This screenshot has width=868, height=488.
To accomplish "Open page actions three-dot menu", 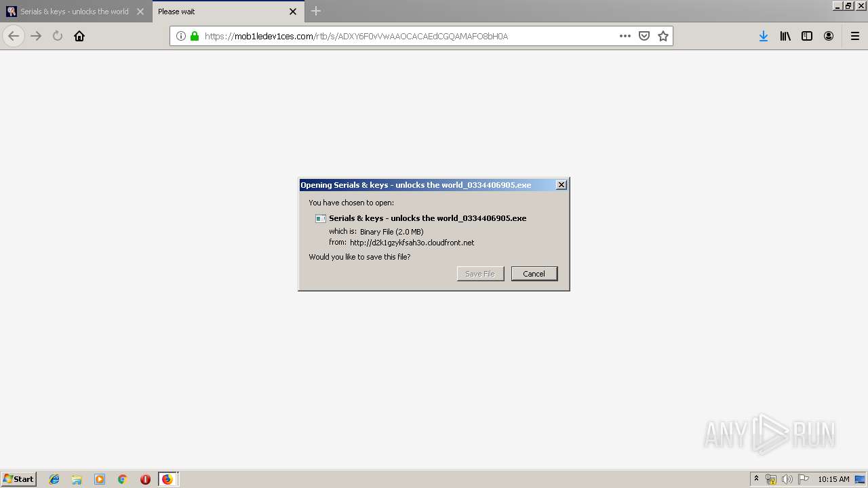I will tap(625, 36).
